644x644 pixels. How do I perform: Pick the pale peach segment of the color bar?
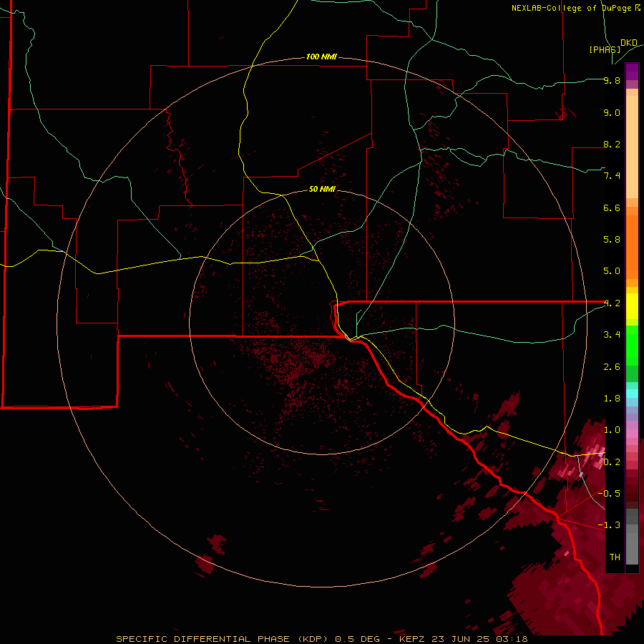point(632,147)
